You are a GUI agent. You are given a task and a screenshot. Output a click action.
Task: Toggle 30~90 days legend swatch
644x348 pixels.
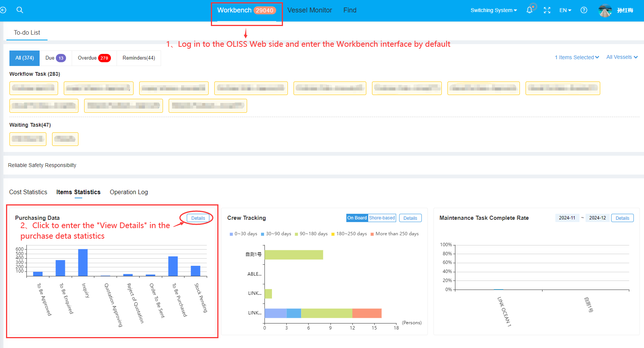pyautogui.click(x=263, y=234)
